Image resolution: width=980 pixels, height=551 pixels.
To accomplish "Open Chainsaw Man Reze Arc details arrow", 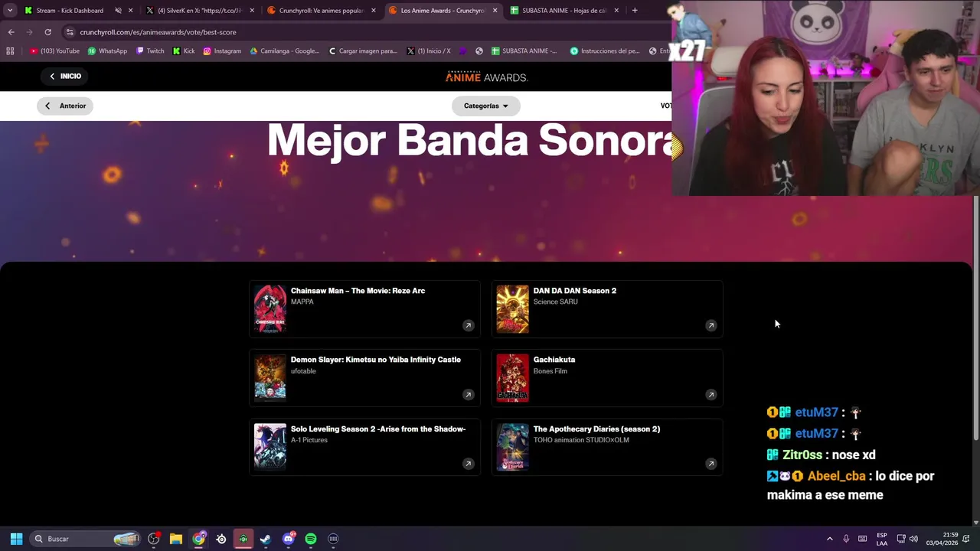I will (x=468, y=325).
